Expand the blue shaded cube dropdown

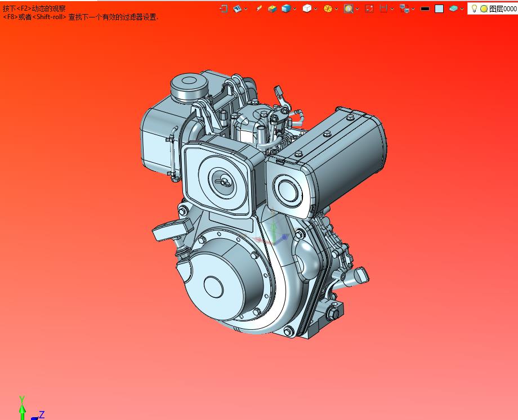(x=294, y=9)
